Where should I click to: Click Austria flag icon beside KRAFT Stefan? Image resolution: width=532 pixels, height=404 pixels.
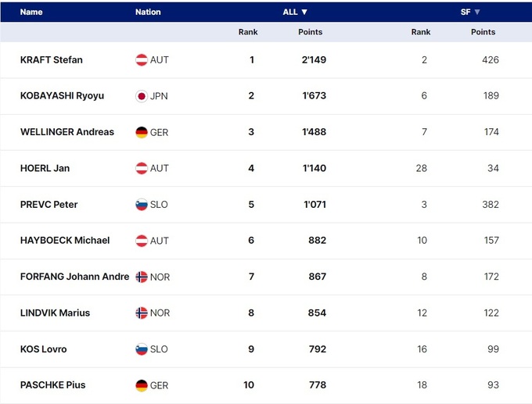[x=142, y=60]
